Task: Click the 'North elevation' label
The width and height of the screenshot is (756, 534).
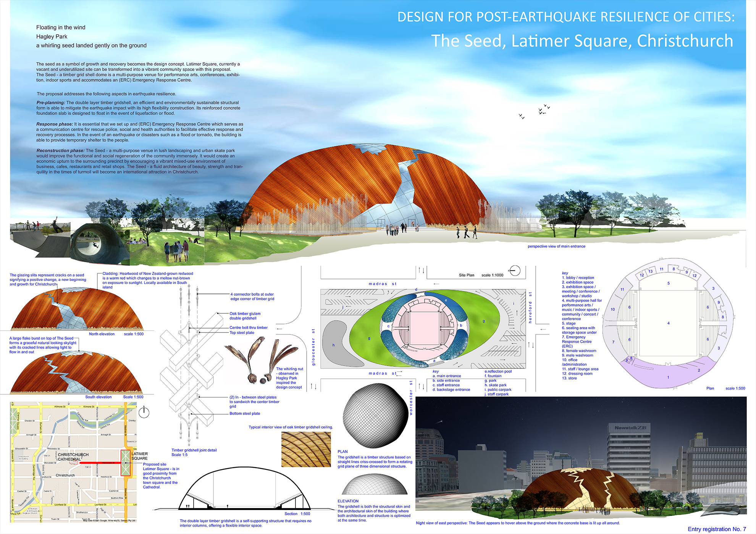Action: coord(102,334)
